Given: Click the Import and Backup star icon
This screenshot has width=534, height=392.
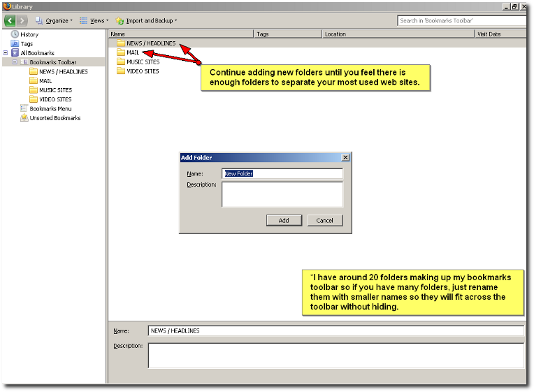Looking at the screenshot, I should click(x=120, y=21).
